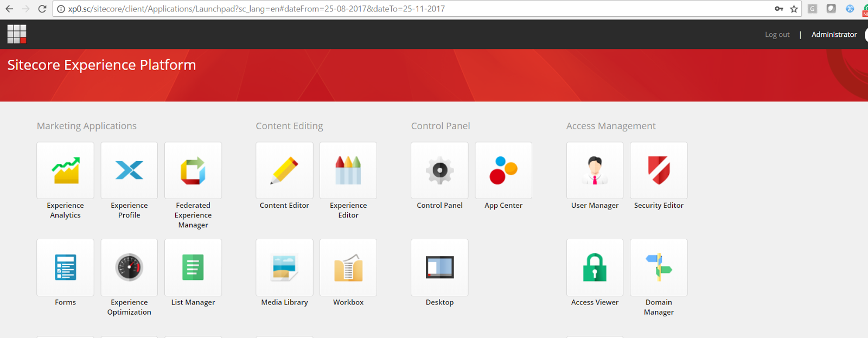Click the G browser extension icon
Screen dimensions: 868x338
(x=812, y=9)
